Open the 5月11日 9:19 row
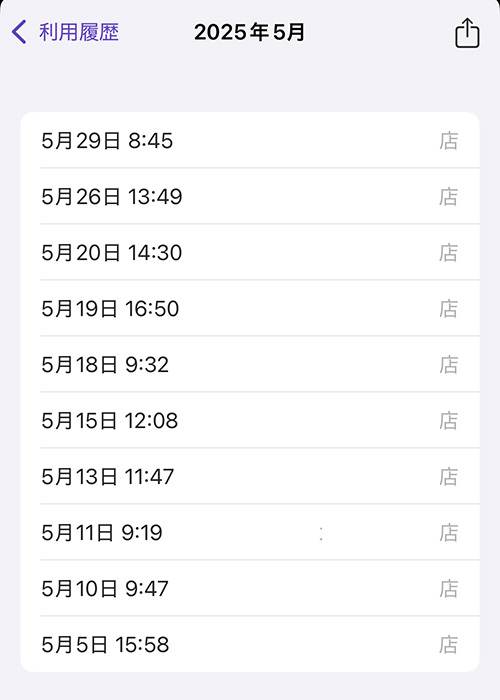Viewport: 500px width, 700px height. (250, 532)
